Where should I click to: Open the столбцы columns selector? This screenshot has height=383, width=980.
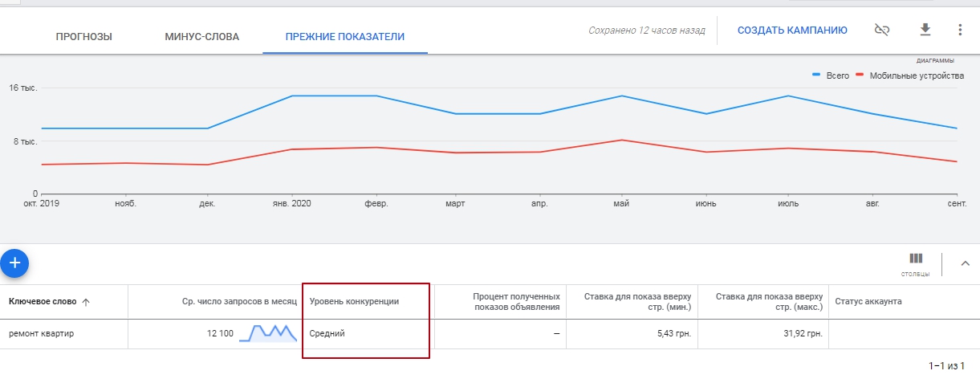pyautogui.click(x=915, y=263)
